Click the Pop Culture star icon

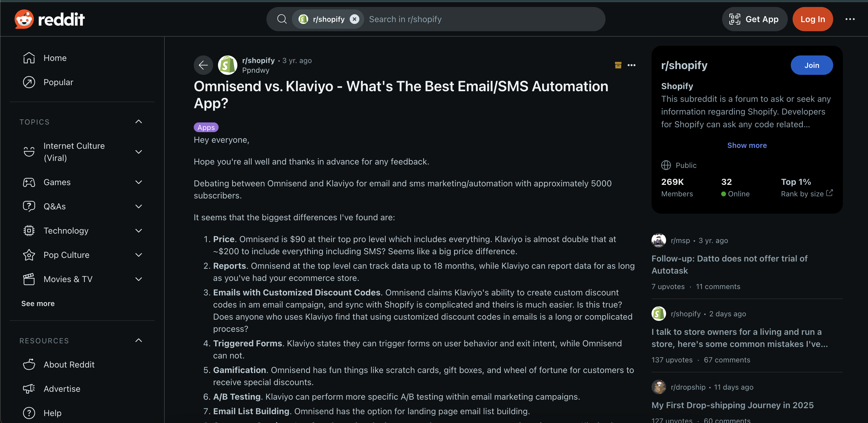pyautogui.click(x=29, y=255)
